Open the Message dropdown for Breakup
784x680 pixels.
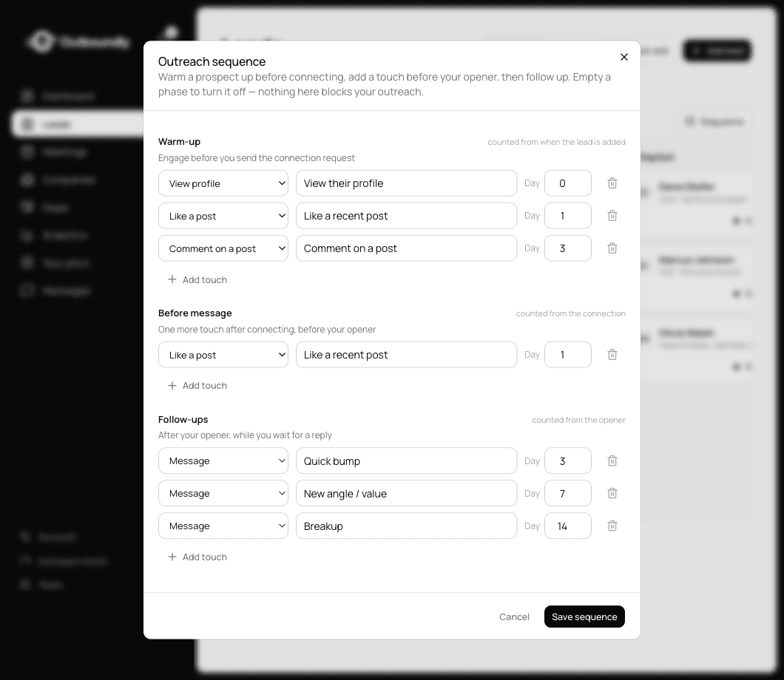pos(223,526)
